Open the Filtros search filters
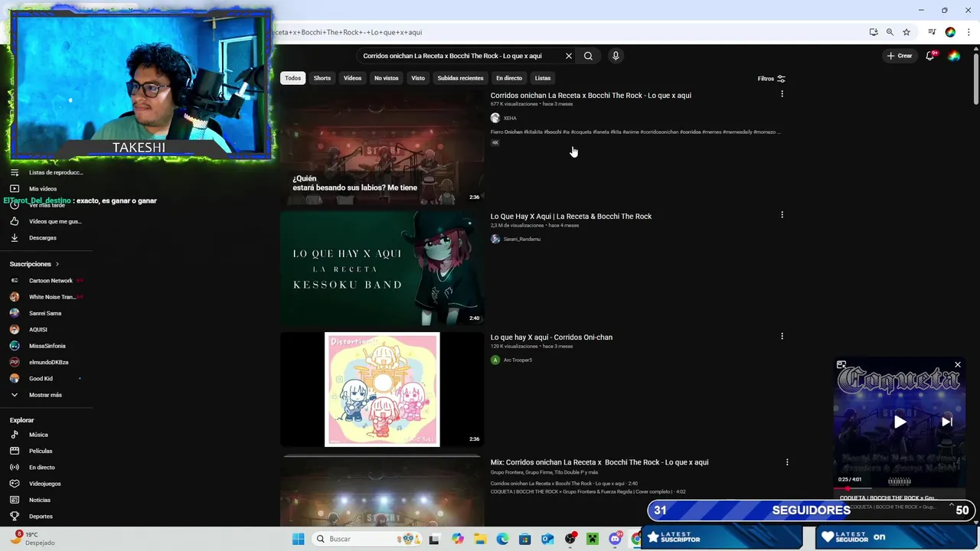This screenshot has height=551, width=980. click(771, 78)
